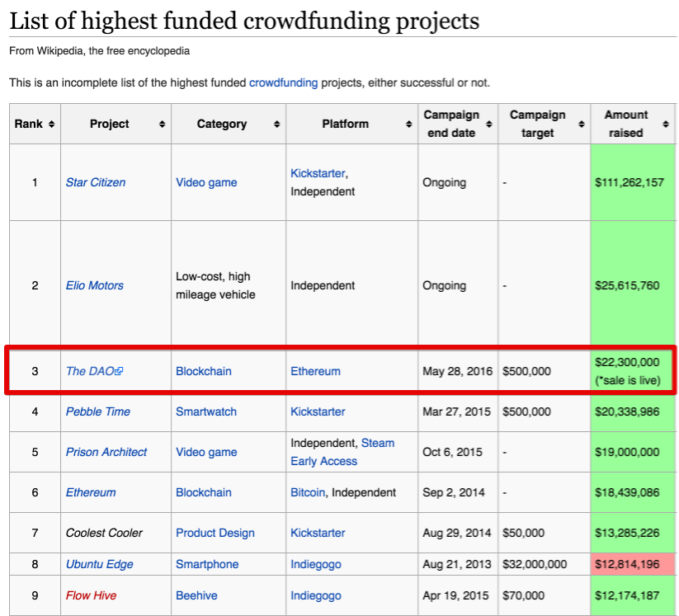Image resolution: width=679 pixels, height=616 pixels.
Task: Open the Pebble Time project link
Action: coord(98,411)
